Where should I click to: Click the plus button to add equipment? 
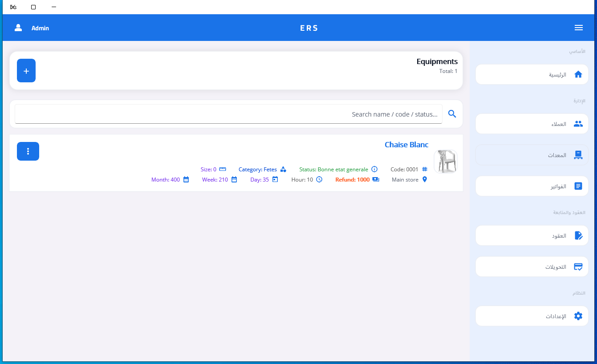26,71
